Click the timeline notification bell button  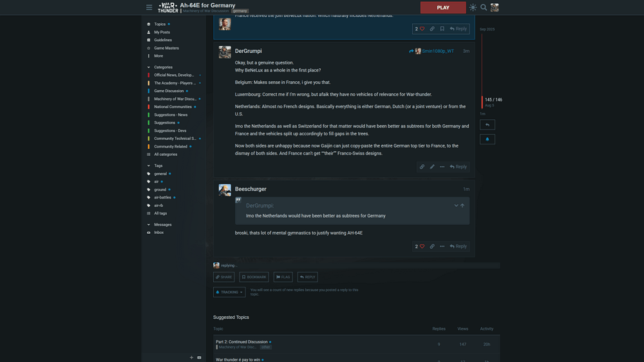488,139
